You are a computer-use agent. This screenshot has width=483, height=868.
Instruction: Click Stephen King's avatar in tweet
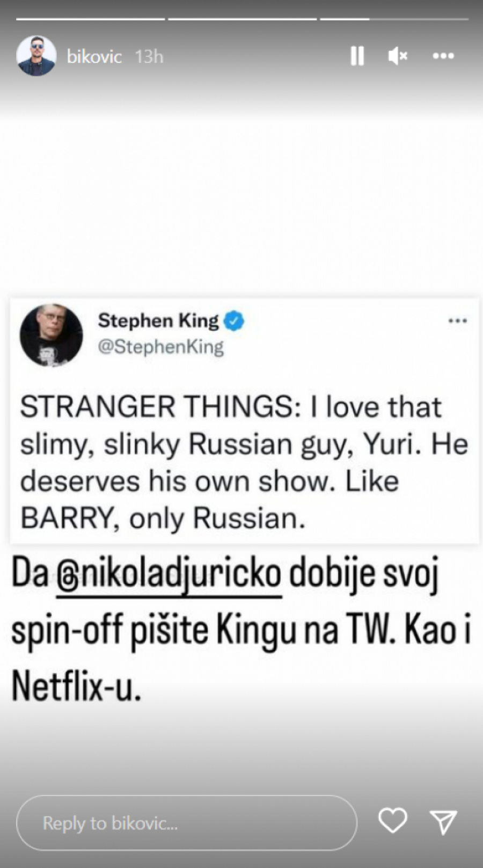(x=52, y=335)
